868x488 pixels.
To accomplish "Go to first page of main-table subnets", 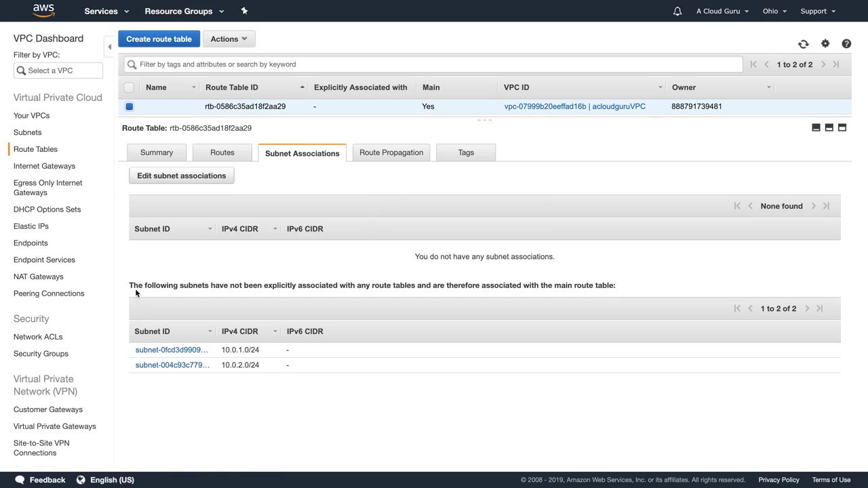I will (x=737, y=308).
